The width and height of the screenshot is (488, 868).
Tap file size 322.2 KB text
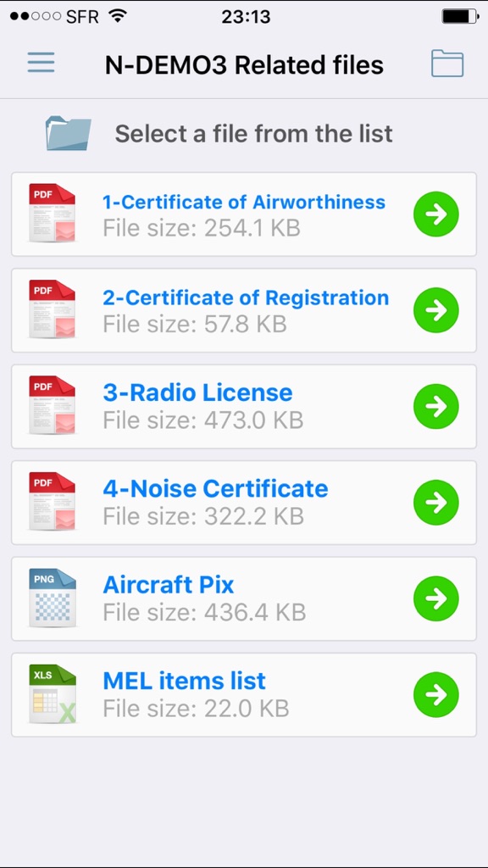pos(203,516)
